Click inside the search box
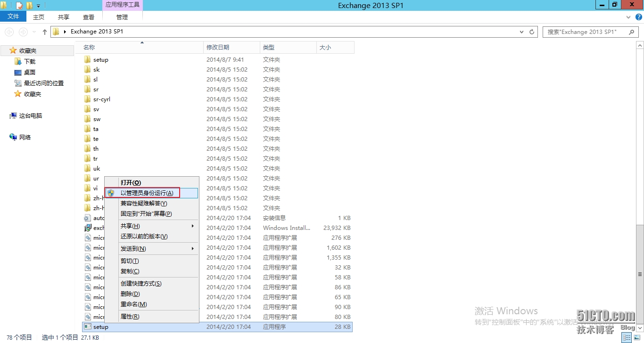 point(585,32)
